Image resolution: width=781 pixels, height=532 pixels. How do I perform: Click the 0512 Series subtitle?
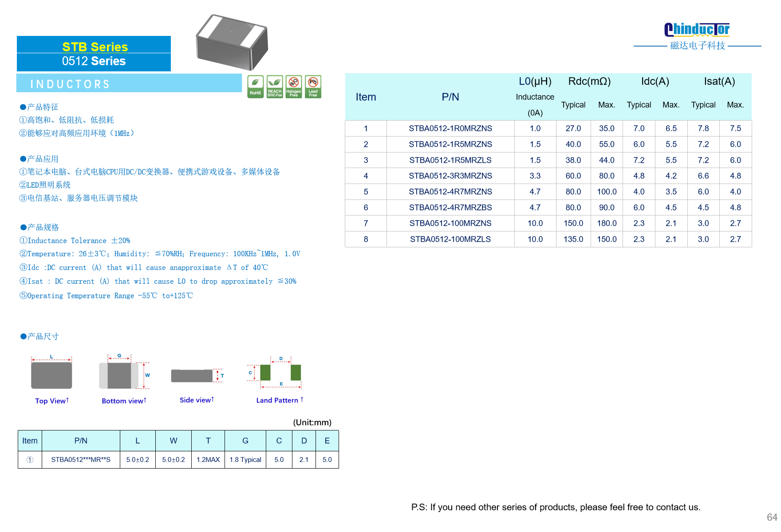point(94,61)
